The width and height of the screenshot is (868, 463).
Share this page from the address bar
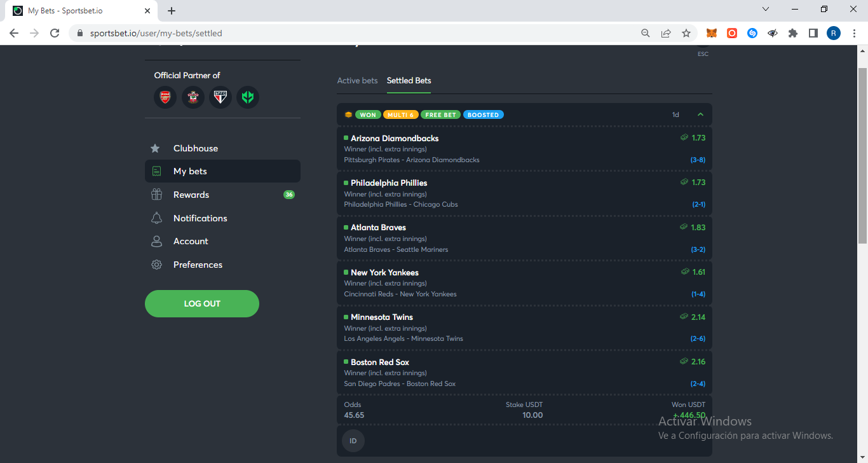tap(666, 33)
